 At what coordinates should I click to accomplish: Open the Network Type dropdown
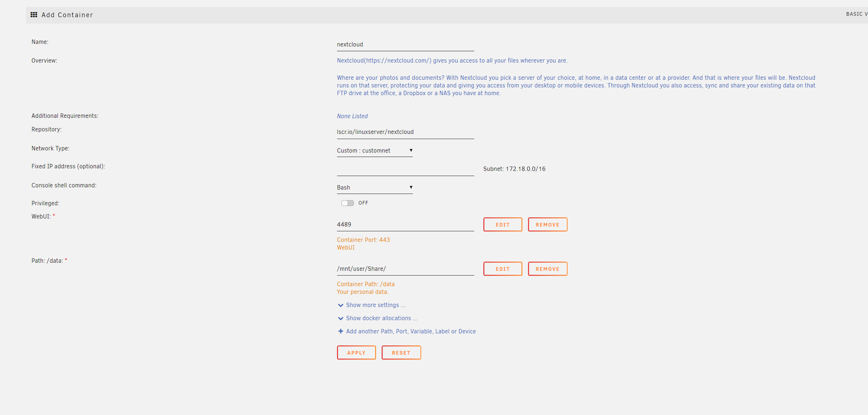tap(374, 150)
